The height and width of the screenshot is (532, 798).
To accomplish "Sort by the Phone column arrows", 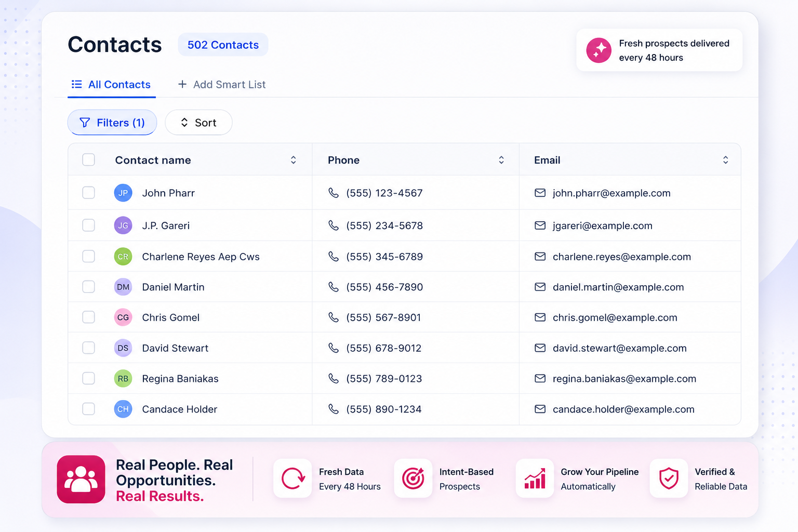I will pos(501,160).
